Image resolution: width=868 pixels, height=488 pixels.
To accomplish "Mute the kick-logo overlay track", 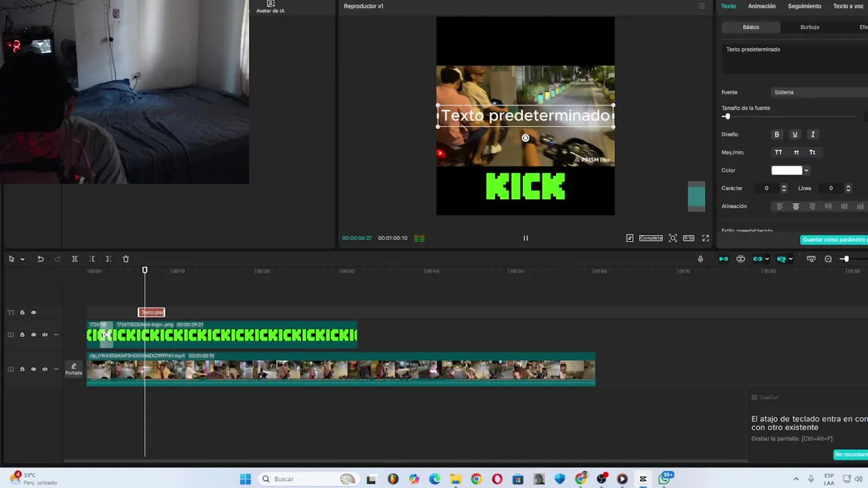I will click(45, 334).
